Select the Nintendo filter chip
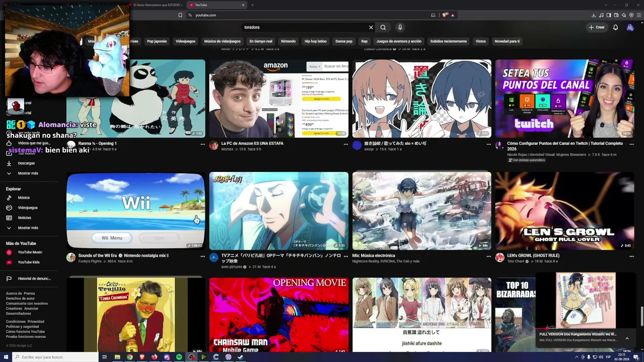 tap(288, 41)
